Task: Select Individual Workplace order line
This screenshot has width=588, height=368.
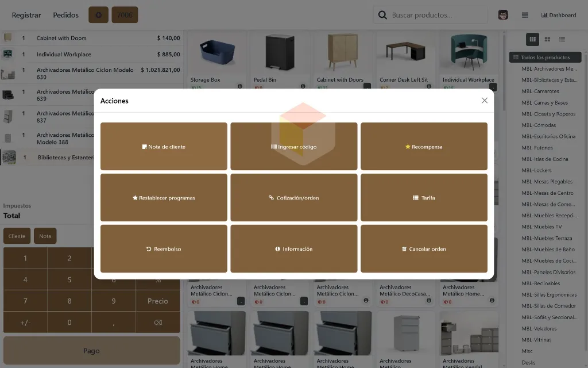Action: point(91,54)
